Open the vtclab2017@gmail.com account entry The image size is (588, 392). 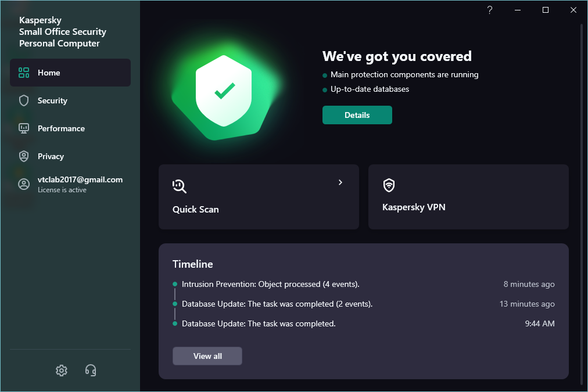80,180
